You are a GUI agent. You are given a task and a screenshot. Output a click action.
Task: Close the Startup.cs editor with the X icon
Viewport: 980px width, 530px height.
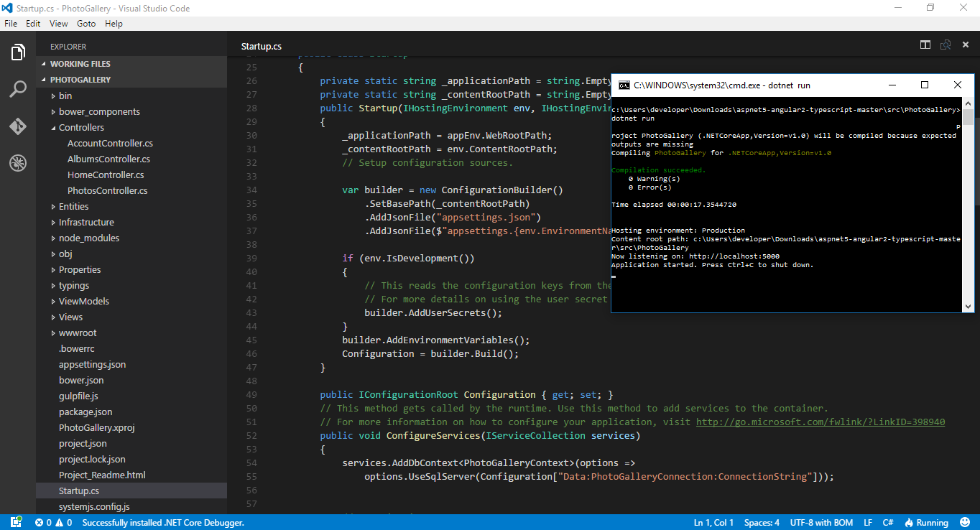[x=965, y=45]
